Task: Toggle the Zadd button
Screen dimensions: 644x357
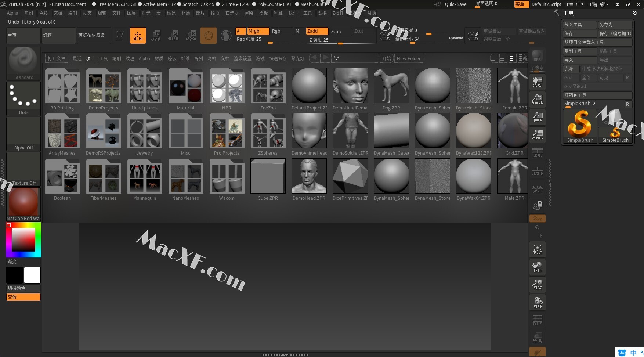Action: 317,31
